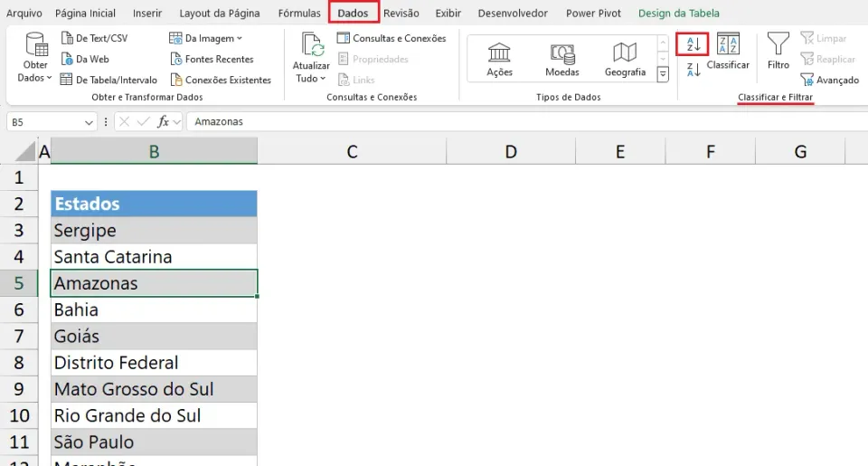Open Design da Tabela tab

click(679, 13)
